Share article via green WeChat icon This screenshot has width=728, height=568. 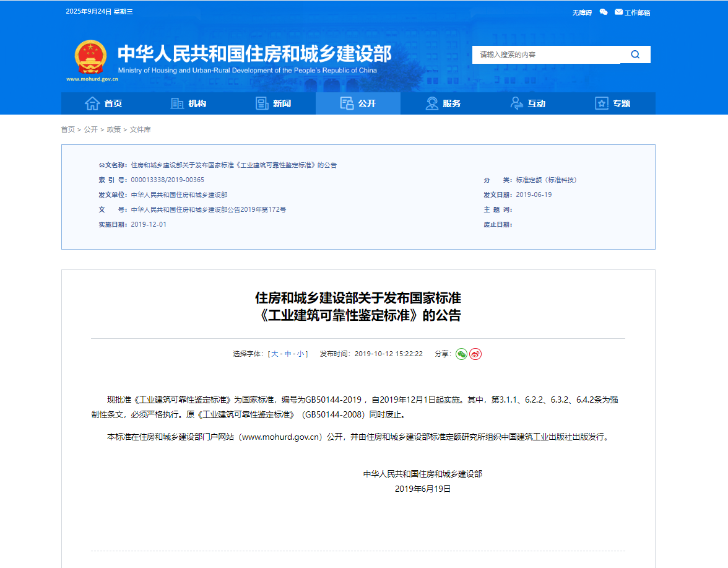[461, 354]
